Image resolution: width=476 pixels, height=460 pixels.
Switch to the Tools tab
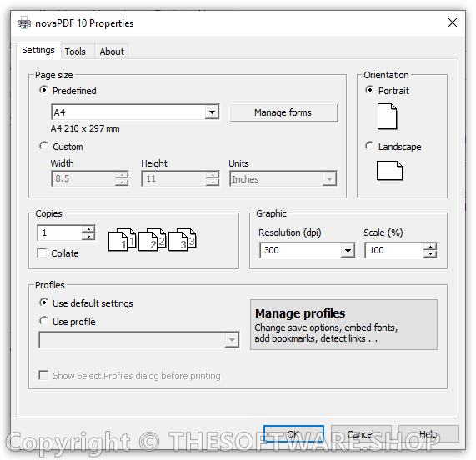[x=75, y=52]
